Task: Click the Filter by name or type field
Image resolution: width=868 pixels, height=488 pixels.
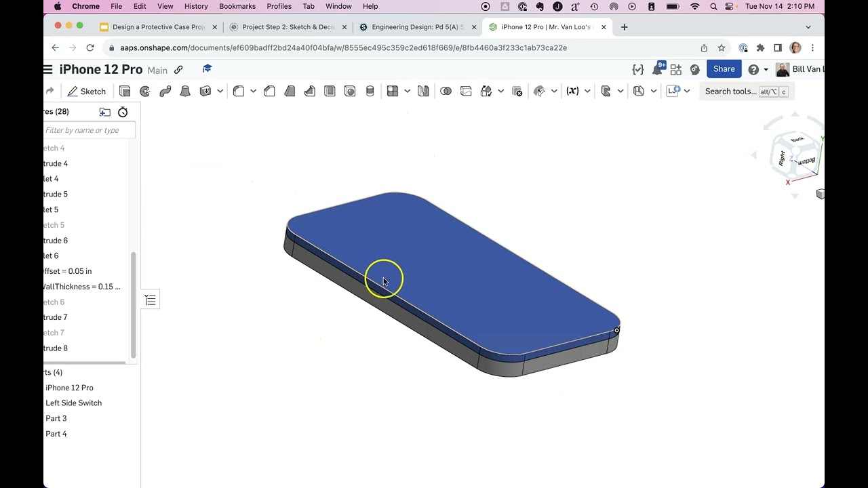Action: [90, 130]
